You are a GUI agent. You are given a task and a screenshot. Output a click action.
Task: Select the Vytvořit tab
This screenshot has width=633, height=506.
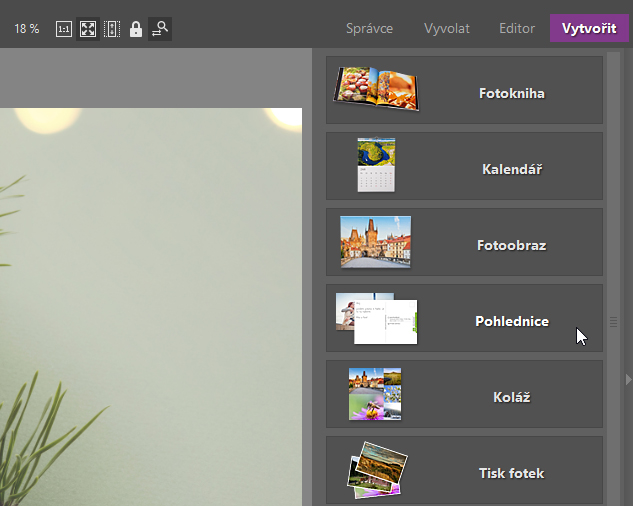coord(589,28)
